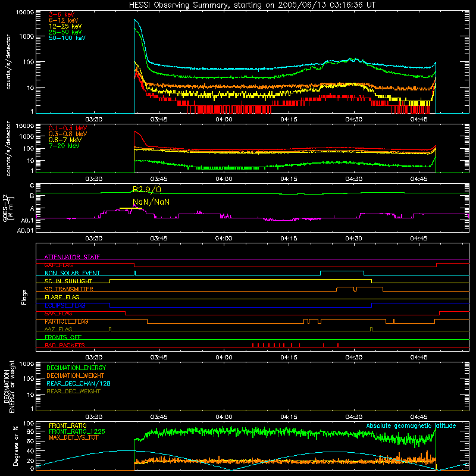Click the 7-20 MeV legend label
The width and height of the screenshot is (476, 476).
64,146
